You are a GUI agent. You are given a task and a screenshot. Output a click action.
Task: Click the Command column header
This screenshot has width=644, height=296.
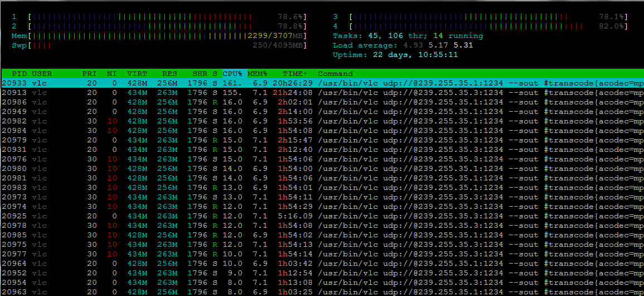point(335,74)
